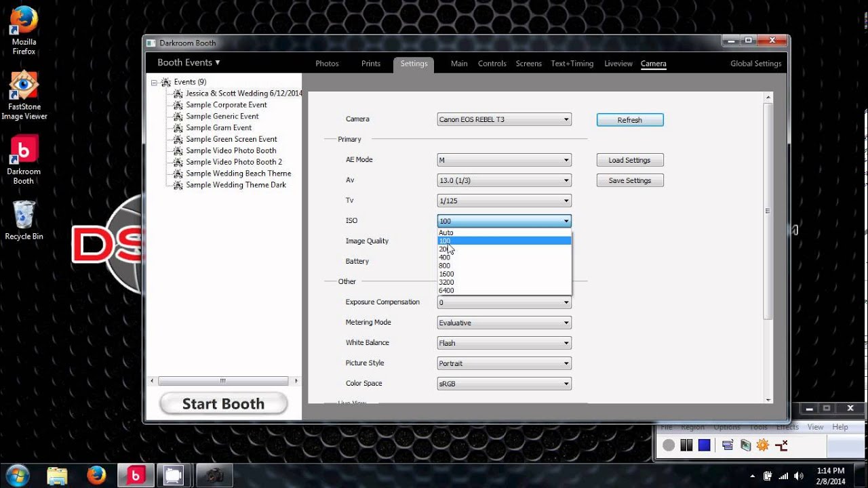Click the red line-with-X icon in recorder

(781, 445)
